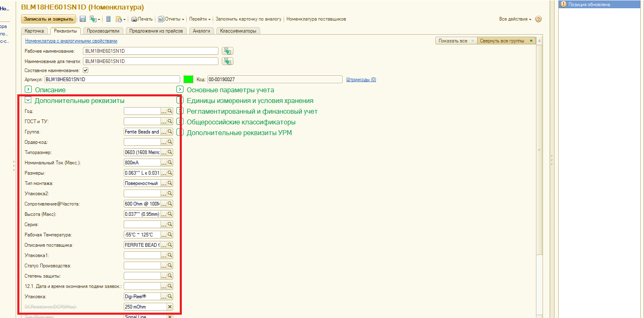The height and width of the screenshot is (318, 644).
Task: Open Номенклатура с аналогичными свойствами link
Action: (71, 41)
